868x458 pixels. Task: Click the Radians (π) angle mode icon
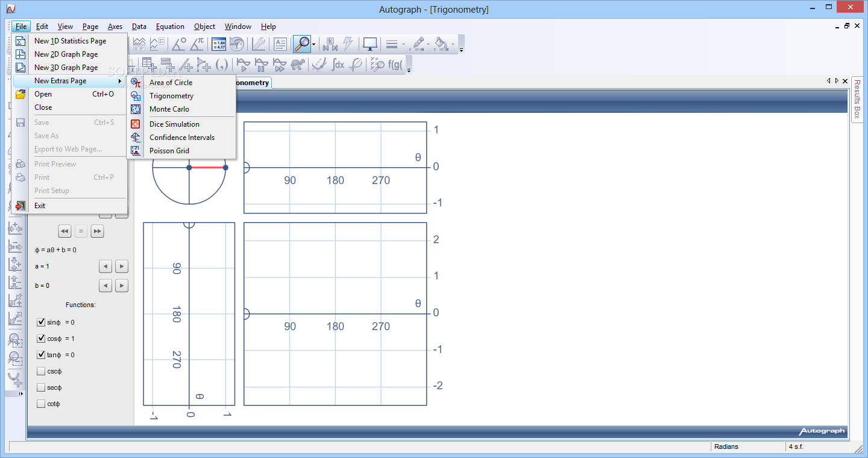pos(197,44)
